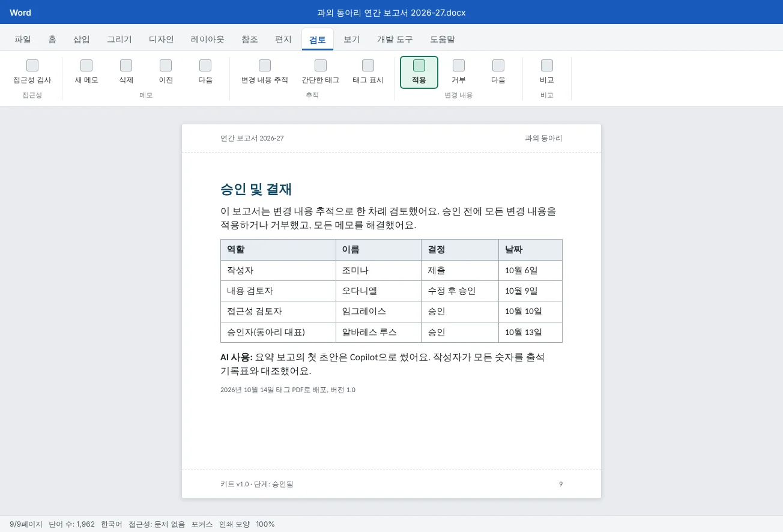Click footer text 키트 v1.0 · 단계: 승인됨
The image size is (783, 532).
pyautogui.click(x=256, y=484)
